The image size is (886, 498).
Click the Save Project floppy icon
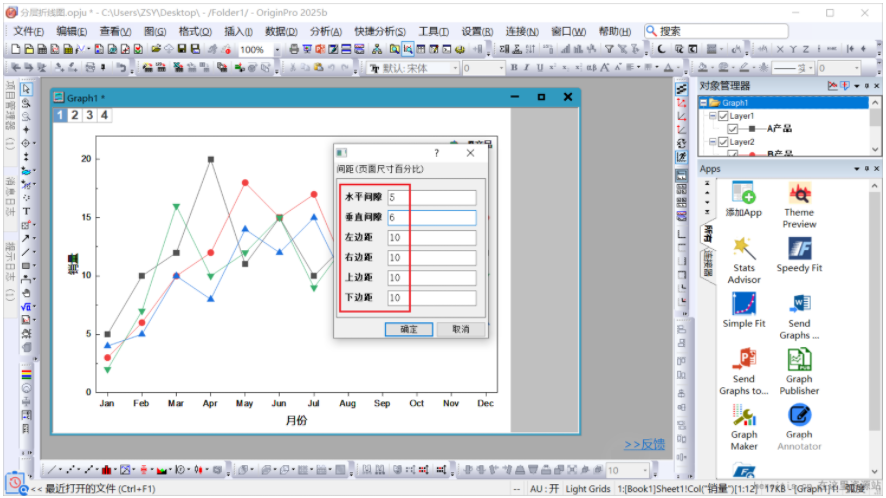182,49
